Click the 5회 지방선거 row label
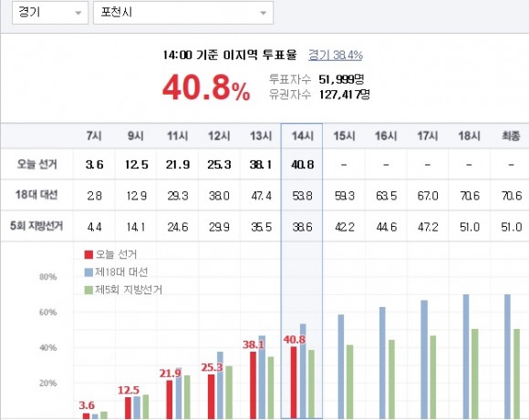 pos(36,226)
